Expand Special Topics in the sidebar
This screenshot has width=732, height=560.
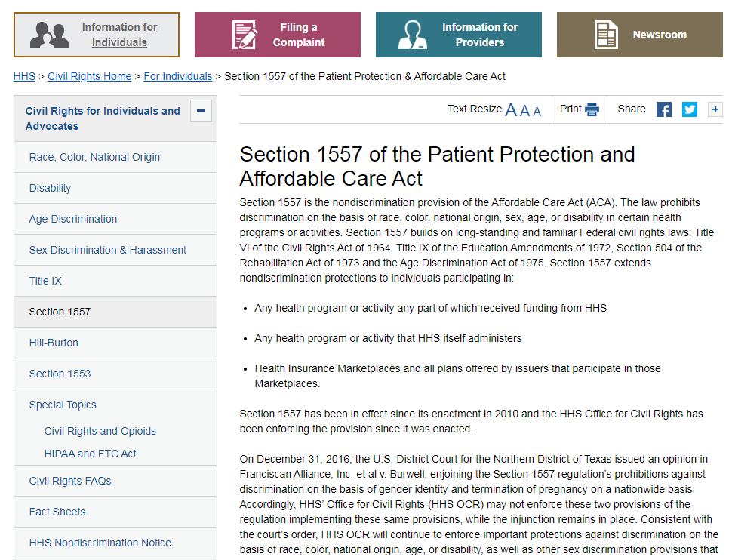coord(63,405)
